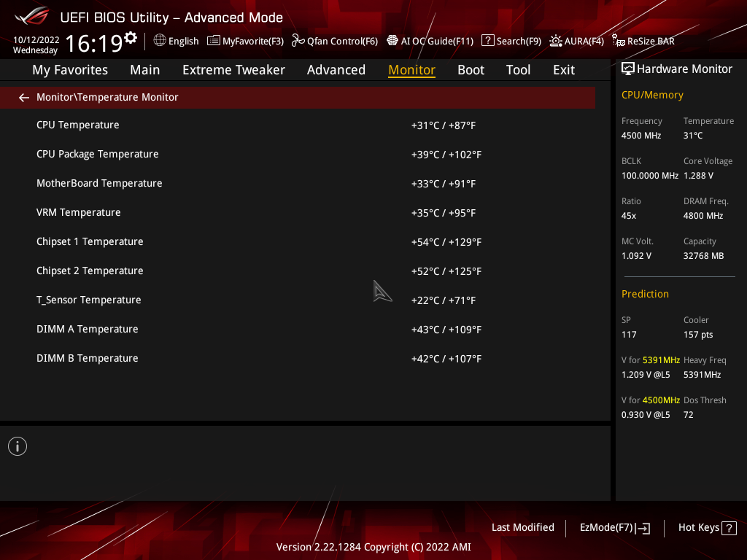
Task: Select the CPU Package Temperature row
Action: click(298, 155)
